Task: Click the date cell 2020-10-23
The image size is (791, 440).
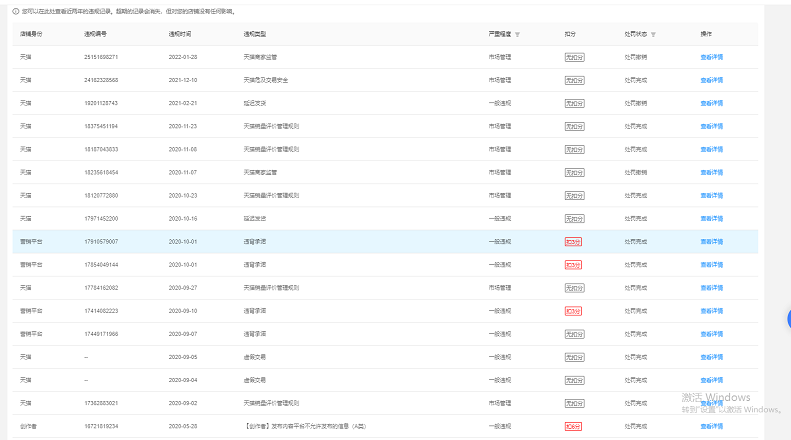Action: click(183, 195)
